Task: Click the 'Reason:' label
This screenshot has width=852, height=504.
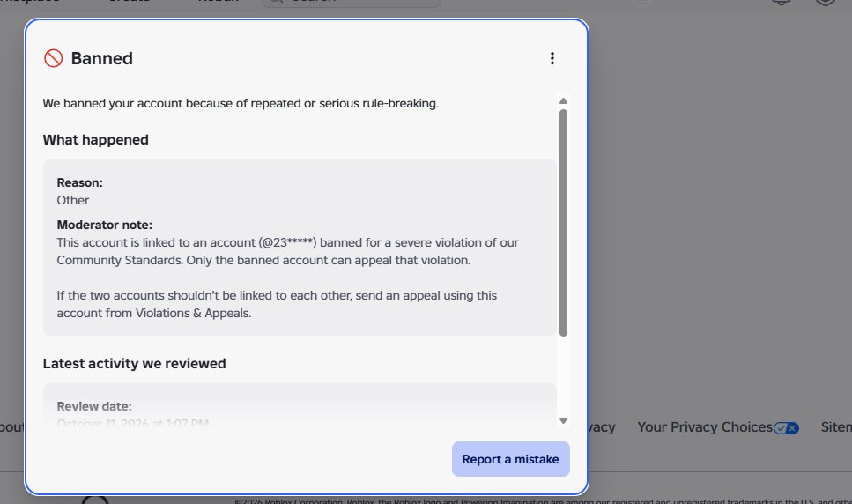Action: pos(80,182)
